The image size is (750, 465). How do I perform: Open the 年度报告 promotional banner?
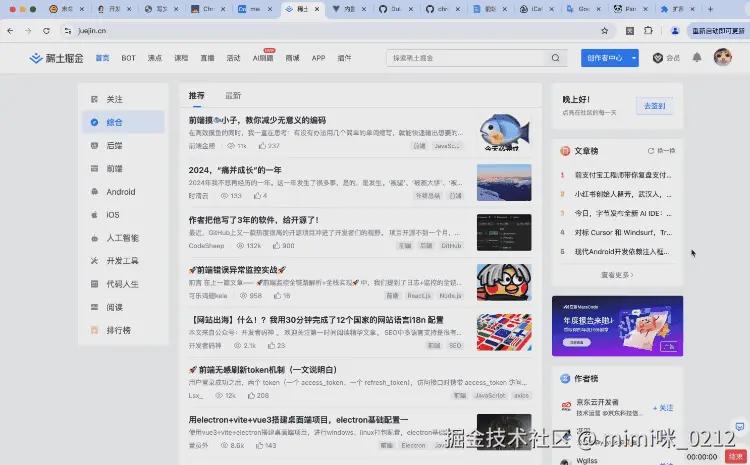click(617, 326)
